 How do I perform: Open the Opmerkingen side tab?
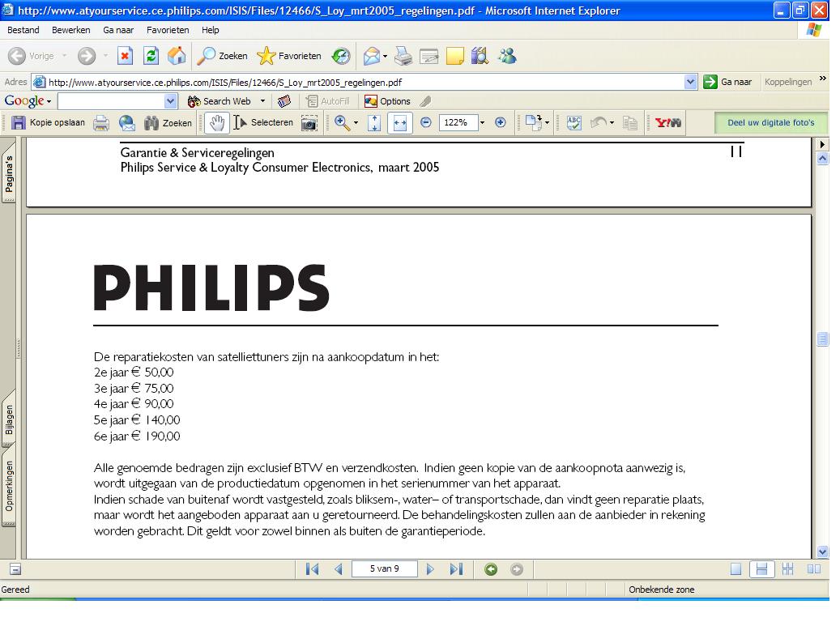tap(9, 486)
